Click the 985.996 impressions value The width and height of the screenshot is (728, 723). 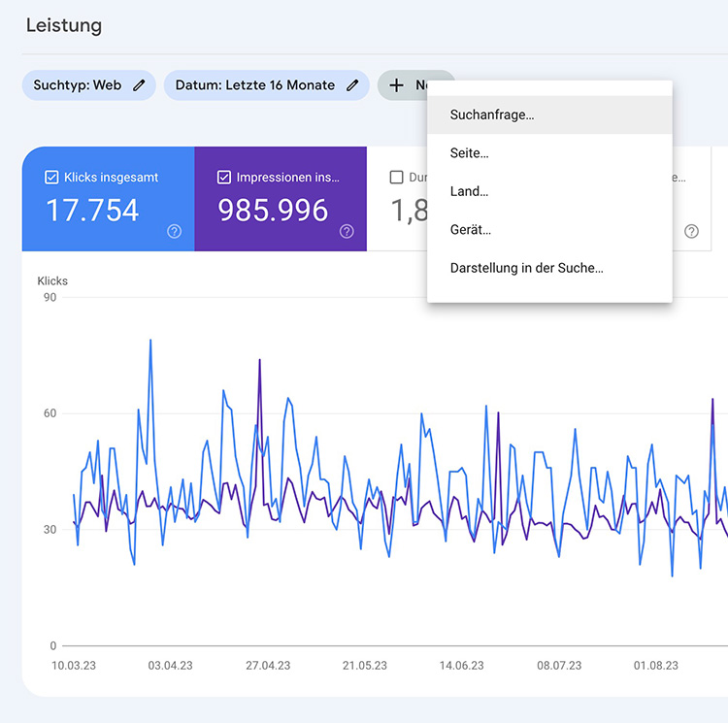coord(273,211)
